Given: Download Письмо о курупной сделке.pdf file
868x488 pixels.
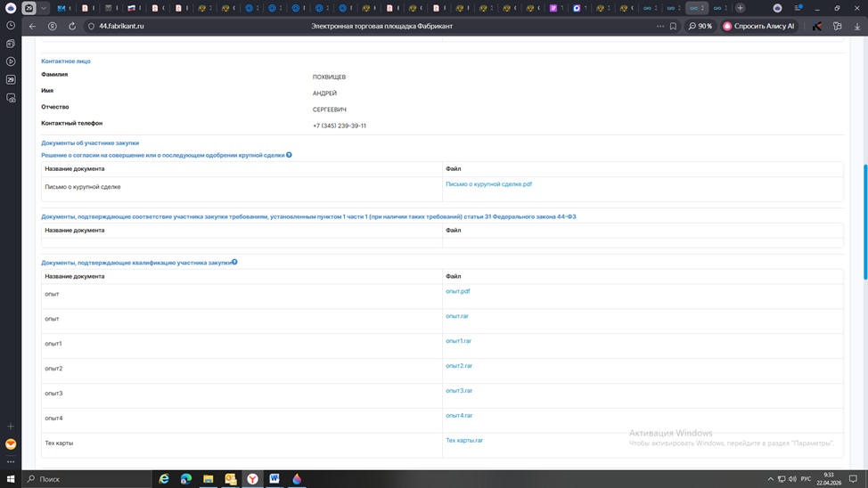Looking at the screenshot, I should 488,184.
